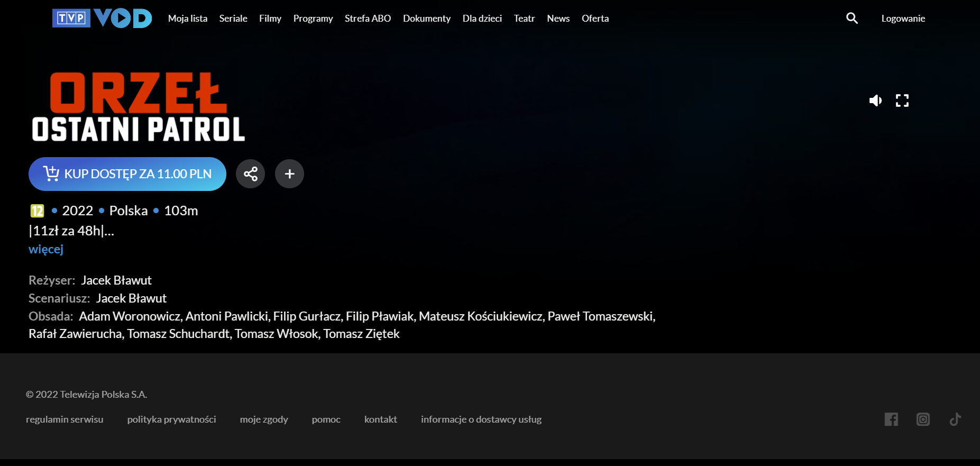Open informacje o dostawcy usług link
Image resolution: width=980 pixels, height=466 pixels.
pos(481,419)
